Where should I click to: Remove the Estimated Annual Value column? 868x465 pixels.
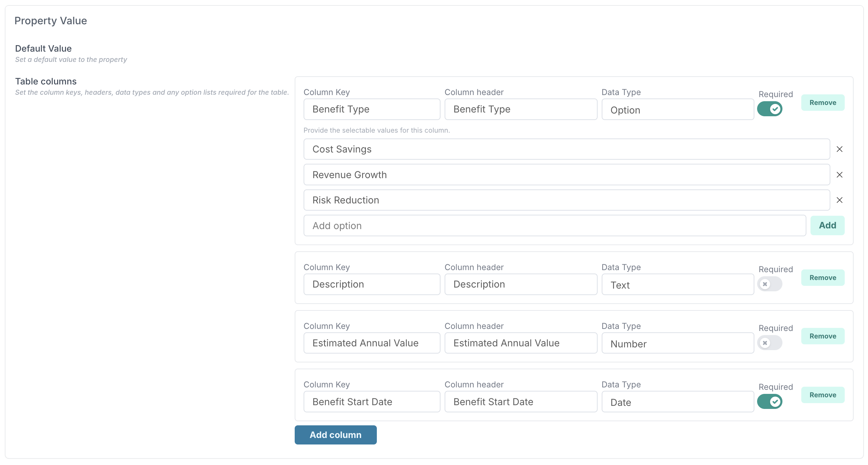(x=822, y=336)
